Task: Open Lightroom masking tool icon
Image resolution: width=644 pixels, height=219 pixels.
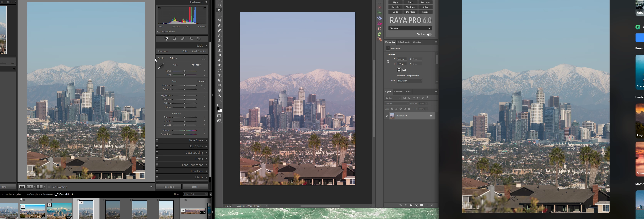Action: [x=199, y=39]
